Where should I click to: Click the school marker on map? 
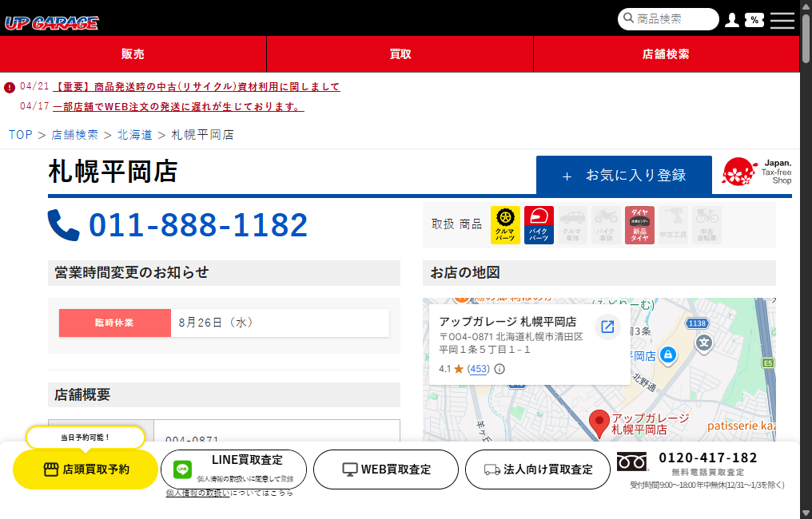coord(704,343)
